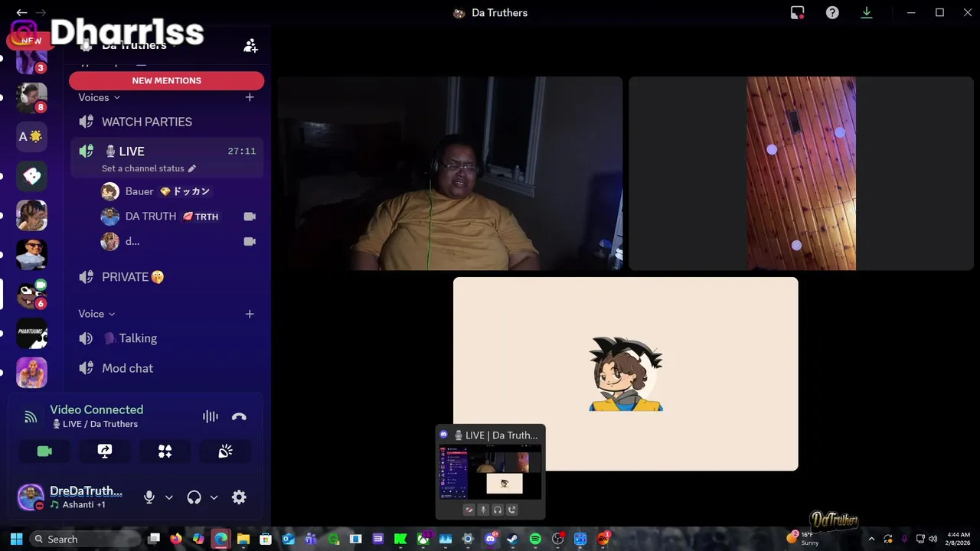Click the camera icon next to d...
This screenshot has width=980, height=551.
click(250, 241)
